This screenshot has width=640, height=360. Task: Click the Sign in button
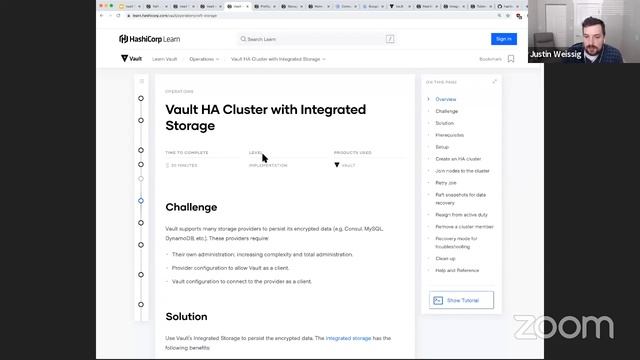click(x=504, y=39)
